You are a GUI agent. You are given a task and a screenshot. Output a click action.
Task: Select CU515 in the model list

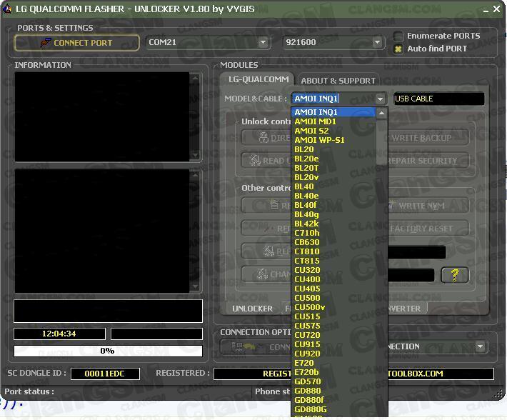click(333, 316)
